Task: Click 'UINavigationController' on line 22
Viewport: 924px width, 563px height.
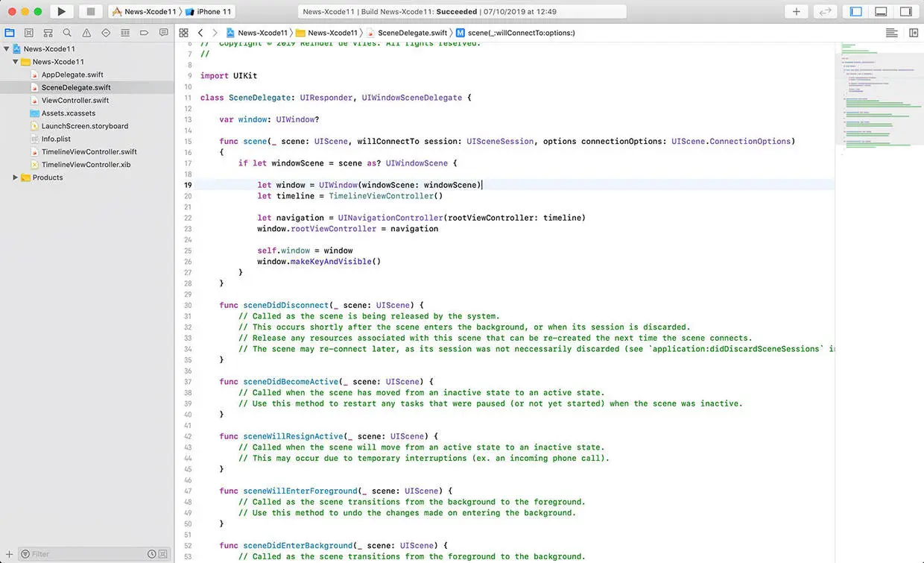Action: pos(390,218)
